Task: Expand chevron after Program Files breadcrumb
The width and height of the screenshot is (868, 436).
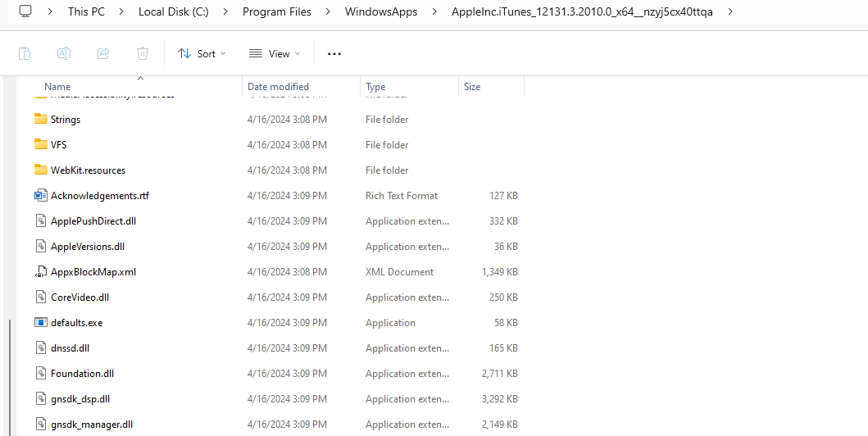Action: click(329, 11)
